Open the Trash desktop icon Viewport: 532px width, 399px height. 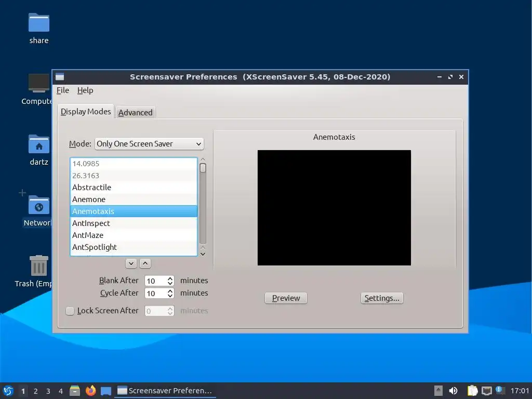(34, 271)
